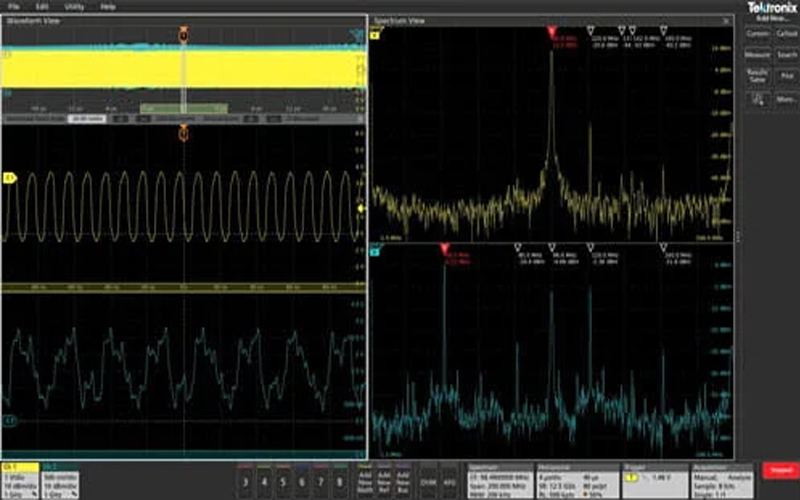The height and width of the screenshot is (500, 800).
Task: Expand the More... options
Action: (x=786, y=98)
